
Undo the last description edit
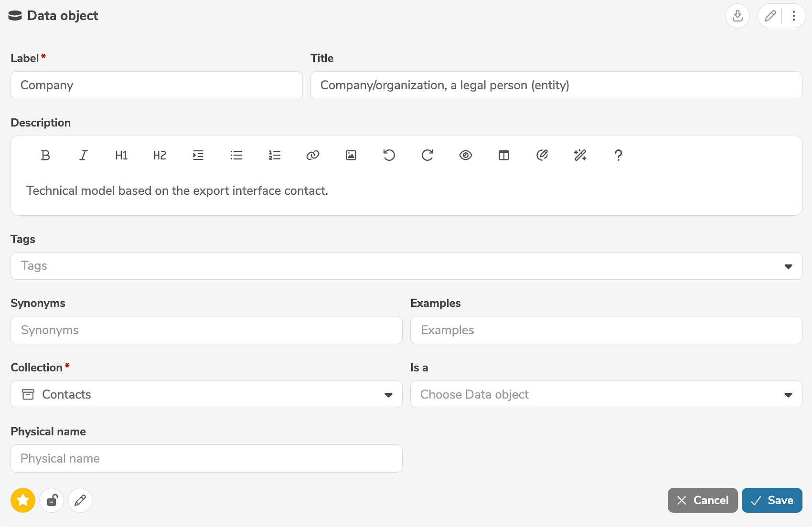click(x=389, y=155)
